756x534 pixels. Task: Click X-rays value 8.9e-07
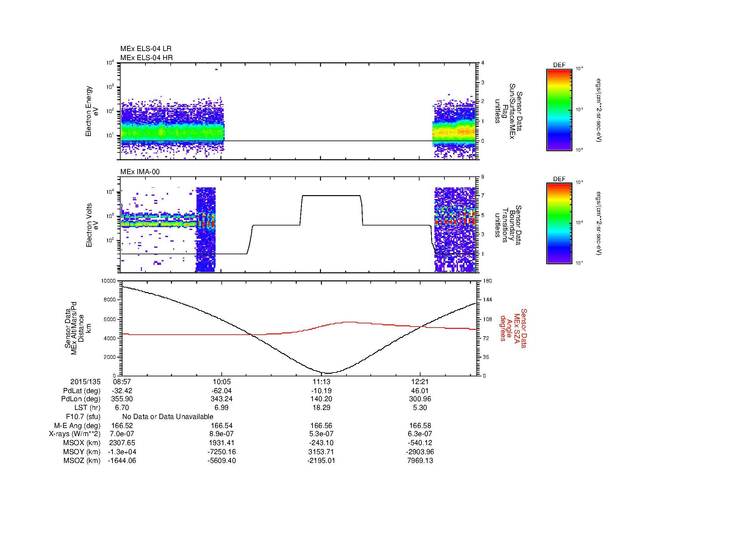coord(222,434)
